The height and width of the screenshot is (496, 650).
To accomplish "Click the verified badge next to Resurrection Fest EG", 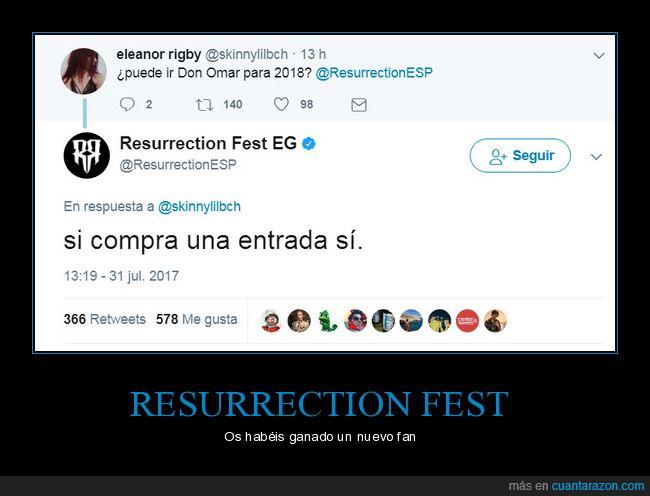I will [308, 143].
